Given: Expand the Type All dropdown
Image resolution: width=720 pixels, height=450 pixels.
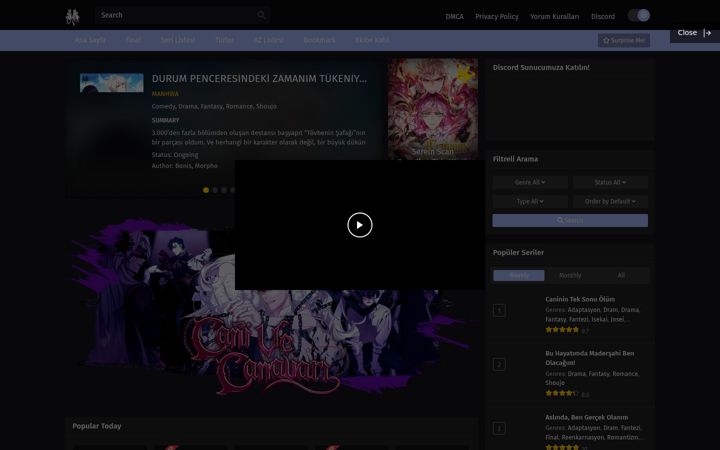Looking at the screenshot, I should pyautogui.click(x=530, y=202).
